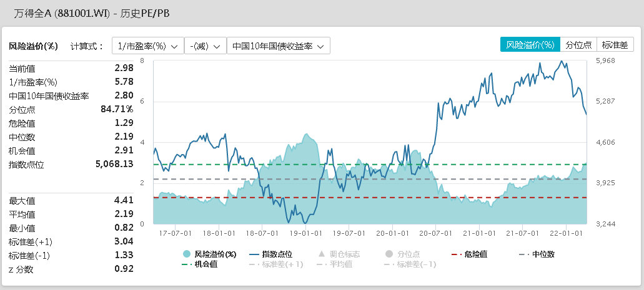This screenshot has width=644, height=290.
Task: Hide the 中位数 gray dashed line
Action: tap(536, 254)
